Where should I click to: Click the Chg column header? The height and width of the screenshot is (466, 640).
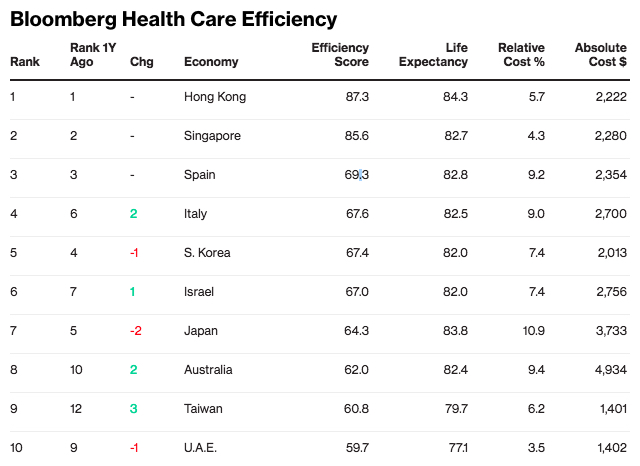tap(141, 62)
